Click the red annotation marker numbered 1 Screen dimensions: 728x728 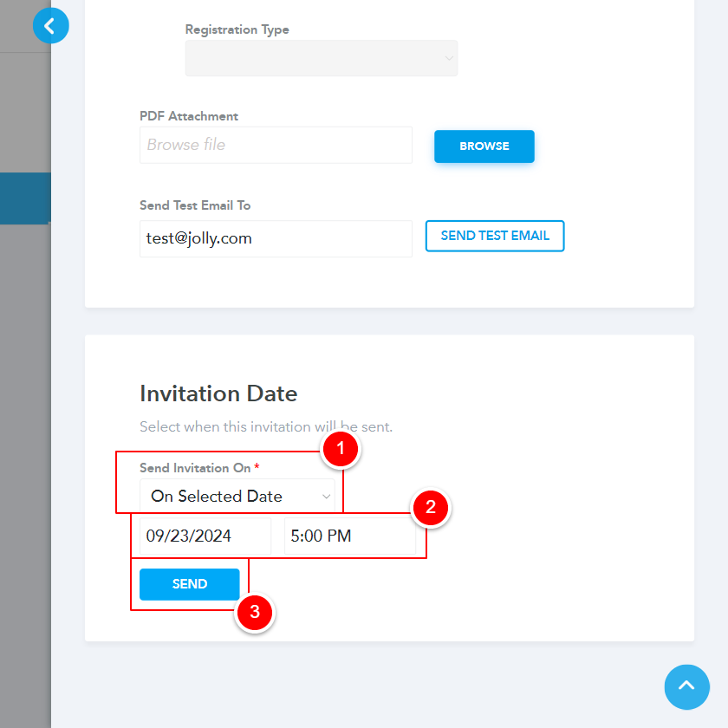[x=340, y=449]
